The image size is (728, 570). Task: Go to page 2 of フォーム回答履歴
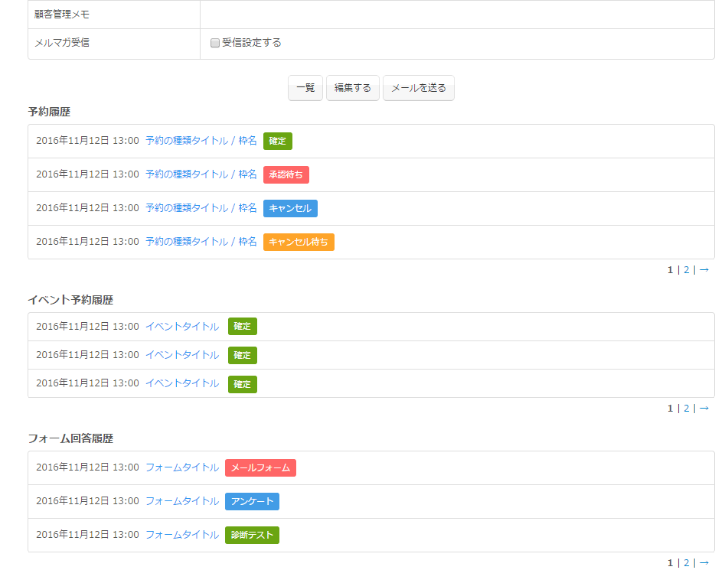click(x=687, y=562)
